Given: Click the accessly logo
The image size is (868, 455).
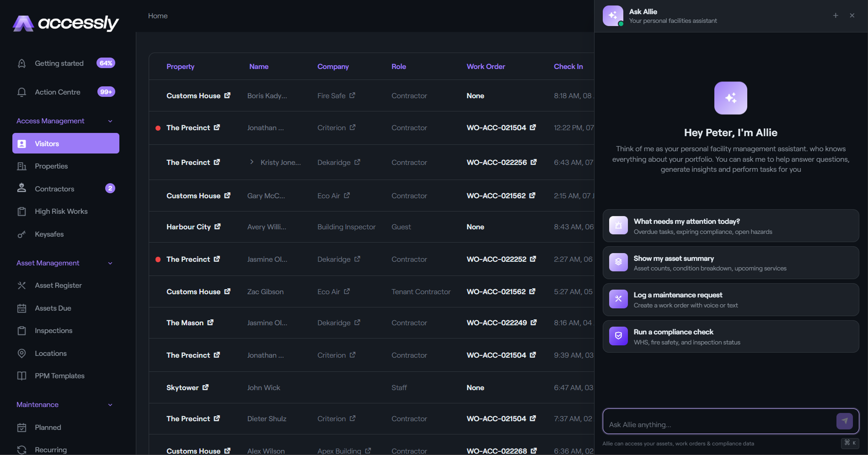Looking at the screenshot, I should pos(65,23).
